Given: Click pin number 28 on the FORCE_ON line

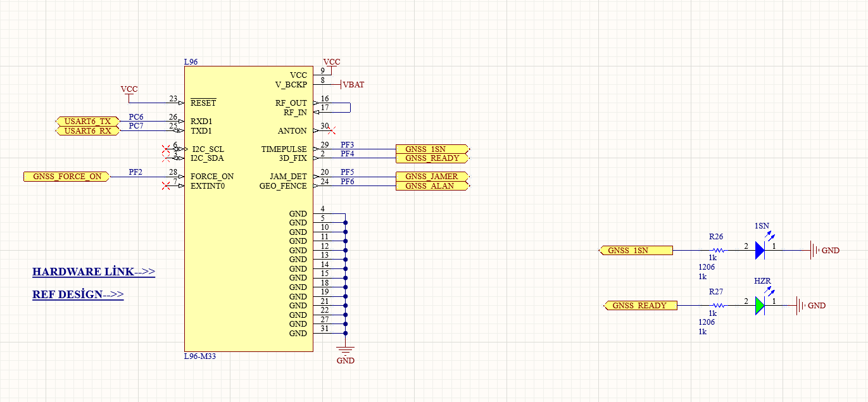Looking at the screenshot, I should [173, 172].
